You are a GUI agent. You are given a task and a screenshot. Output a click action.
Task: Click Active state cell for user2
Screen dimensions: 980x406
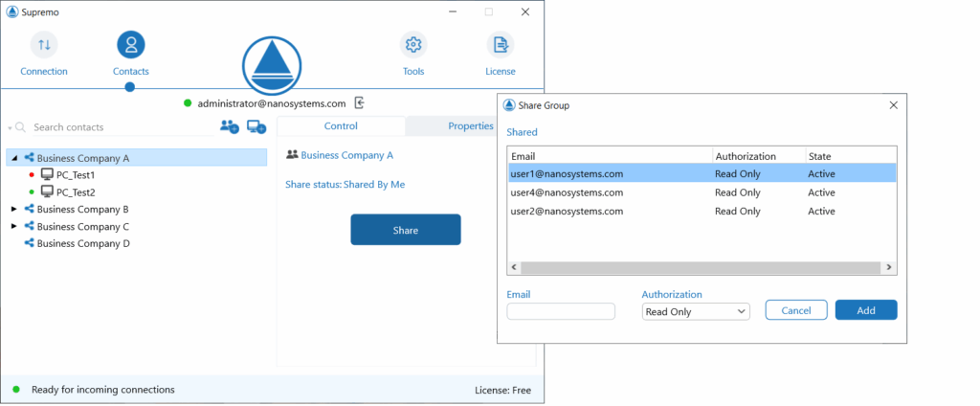point(821,211)
